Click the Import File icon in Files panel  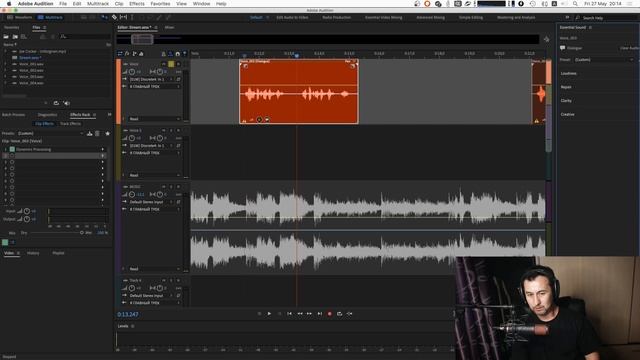pos(15,37)
